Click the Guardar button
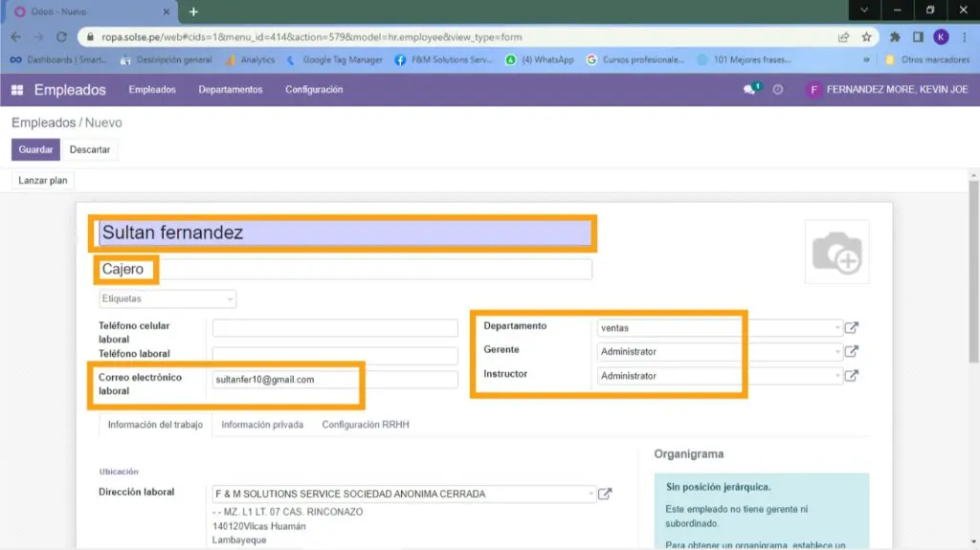The image size is (980, 550). coord(35,150)
